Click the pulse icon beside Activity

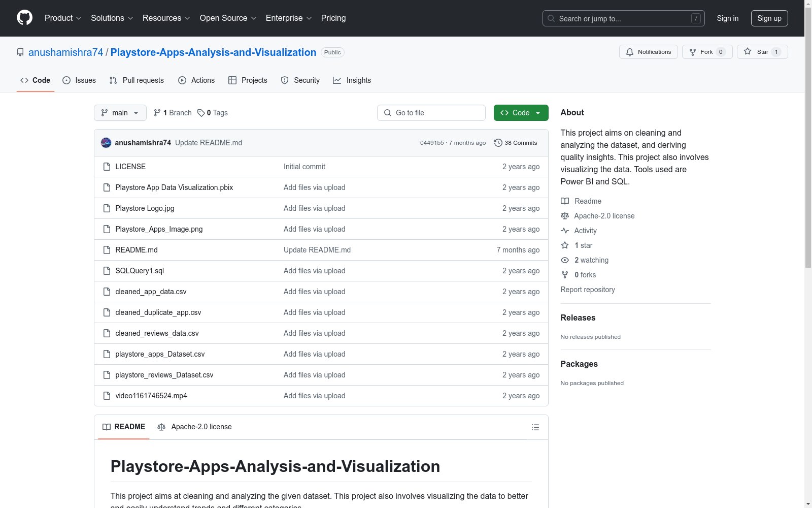click(x=565, y=231)
